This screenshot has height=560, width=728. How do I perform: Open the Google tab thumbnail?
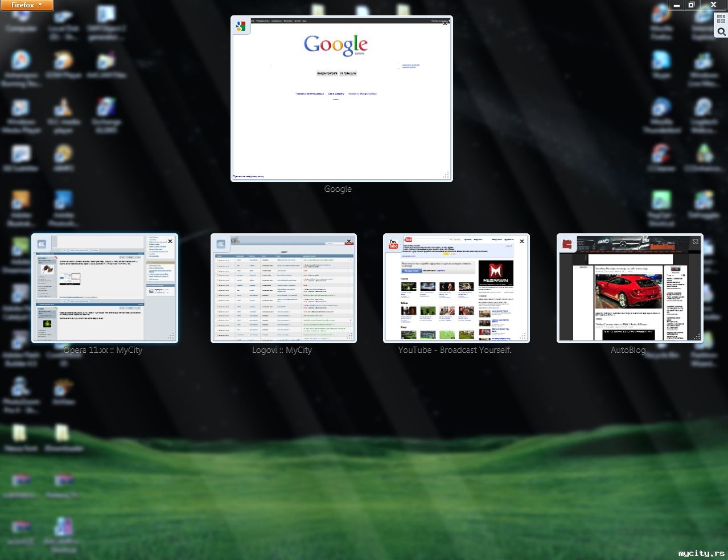[342, 98]
